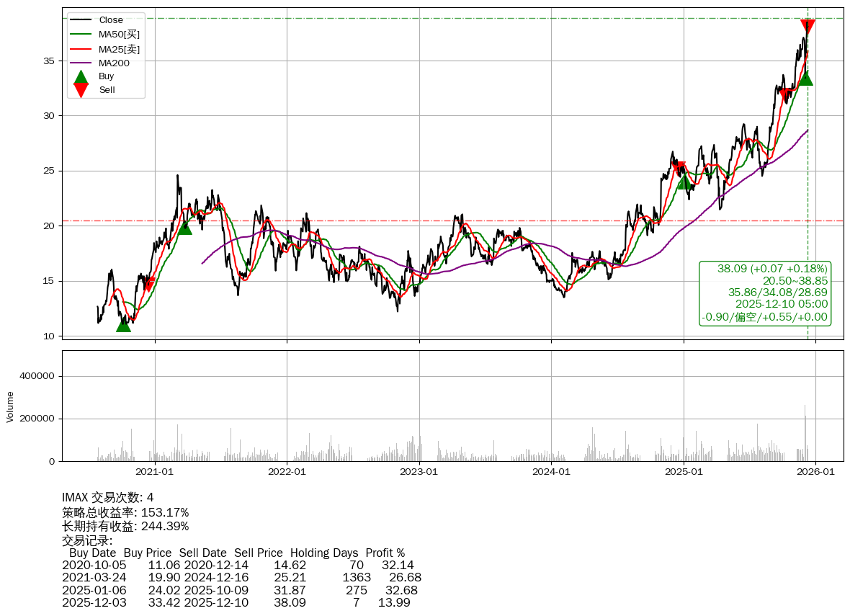Click the red Sell triangle in the legend
Screen dimensions: 850x616
pyautogui.click(x=81, y=90)
